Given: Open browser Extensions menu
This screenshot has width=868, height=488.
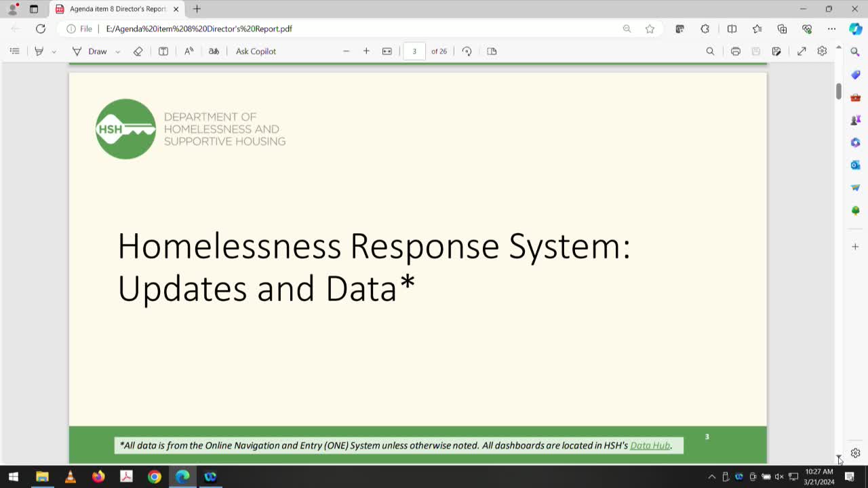Looking at the screenshot, I should (x=705, y=28).
